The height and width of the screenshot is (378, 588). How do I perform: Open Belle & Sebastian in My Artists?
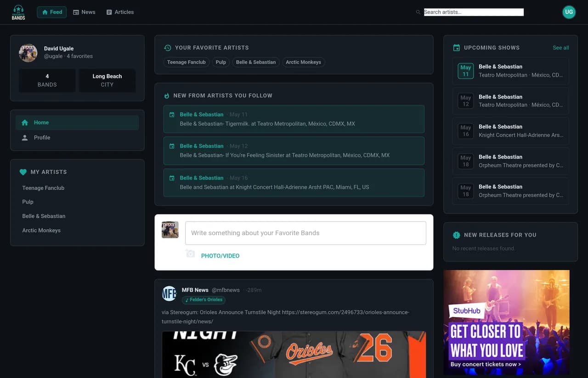(44, 216)
